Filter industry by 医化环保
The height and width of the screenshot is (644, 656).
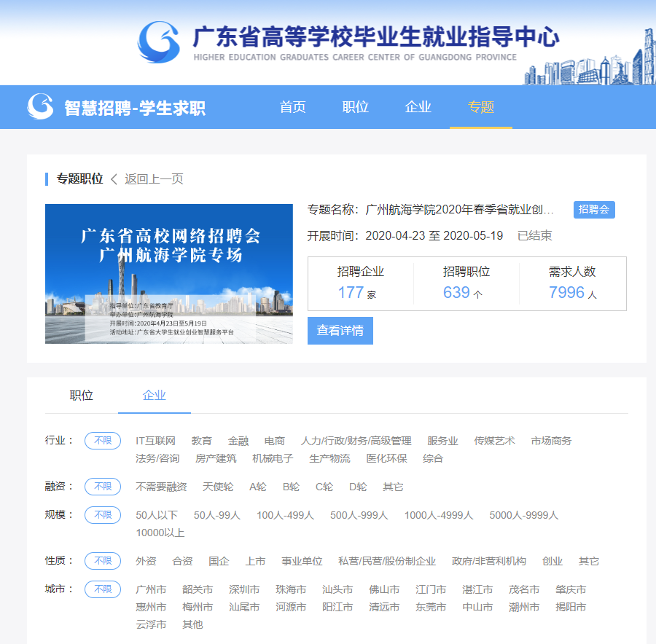coord(386,459)
